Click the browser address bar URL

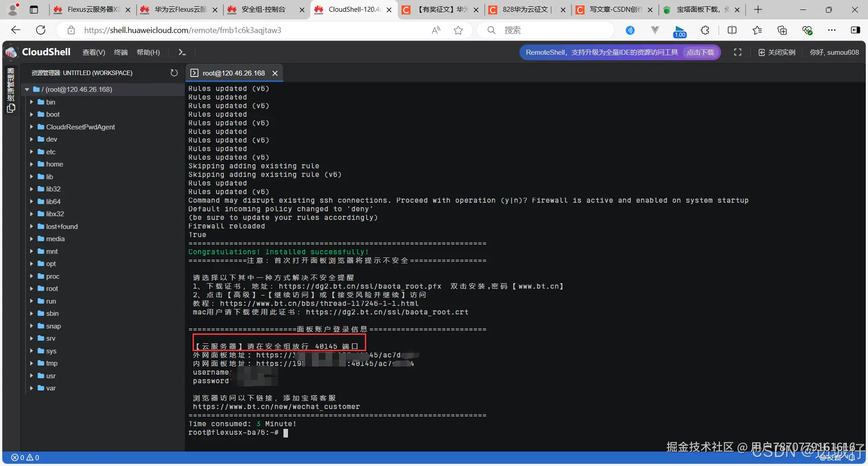[183, 30]
